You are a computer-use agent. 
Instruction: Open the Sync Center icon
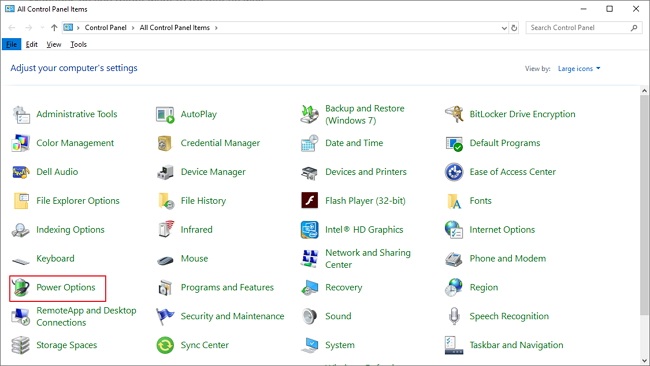point(165,345)
